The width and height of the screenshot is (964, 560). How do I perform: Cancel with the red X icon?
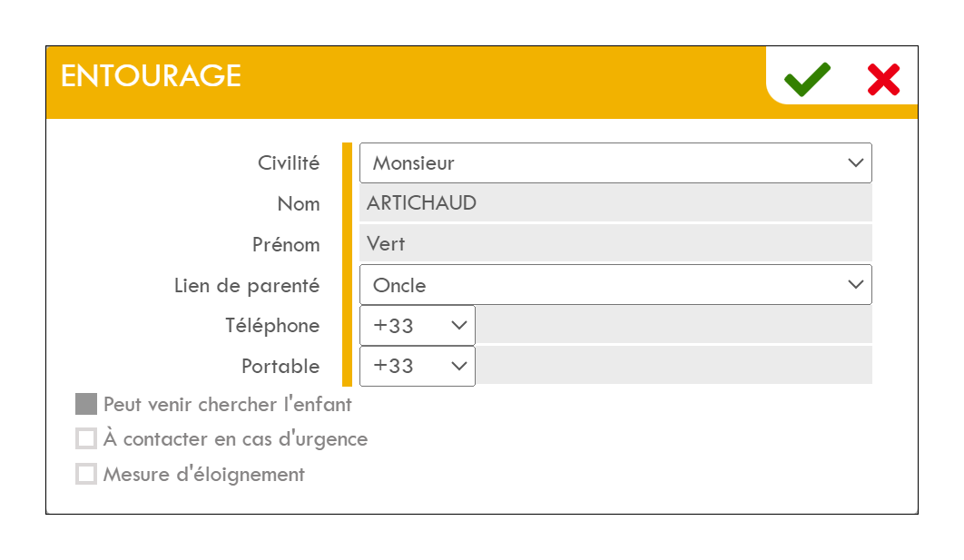point(882,80)
